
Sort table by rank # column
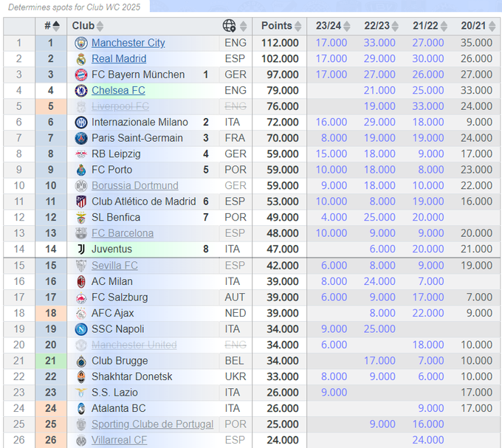(51, 26)
